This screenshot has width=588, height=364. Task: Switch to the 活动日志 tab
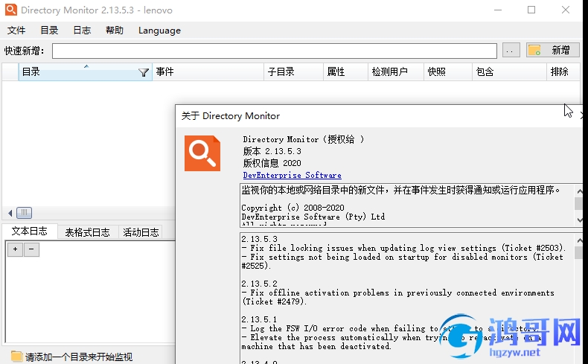click(x=141, y=232)
